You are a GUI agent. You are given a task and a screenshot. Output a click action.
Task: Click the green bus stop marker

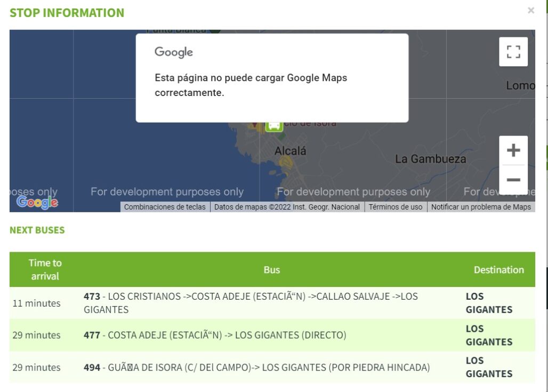(274, 125)
